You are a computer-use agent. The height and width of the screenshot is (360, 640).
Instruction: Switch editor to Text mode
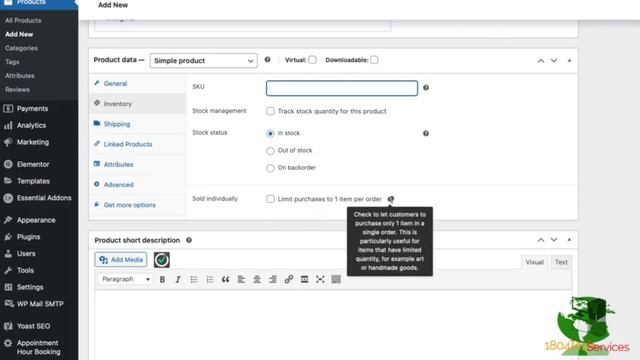561,262
